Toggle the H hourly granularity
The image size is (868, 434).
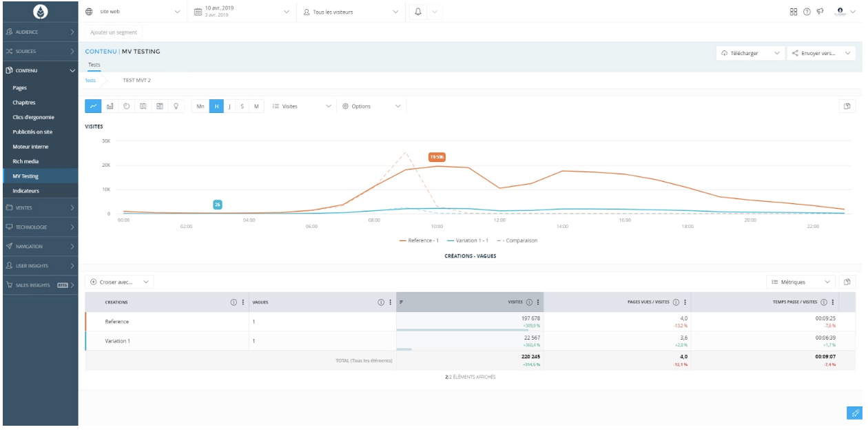point(216,106)
